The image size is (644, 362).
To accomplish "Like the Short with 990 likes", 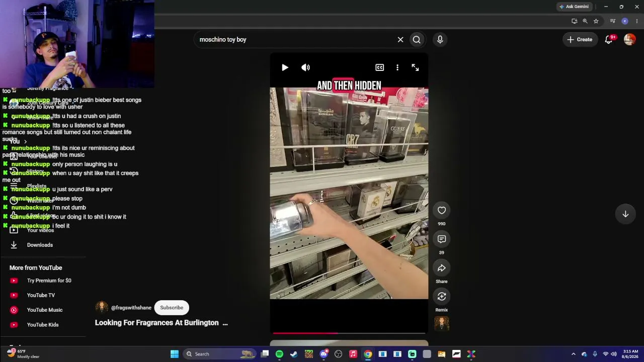I will [x=442, y=211].
